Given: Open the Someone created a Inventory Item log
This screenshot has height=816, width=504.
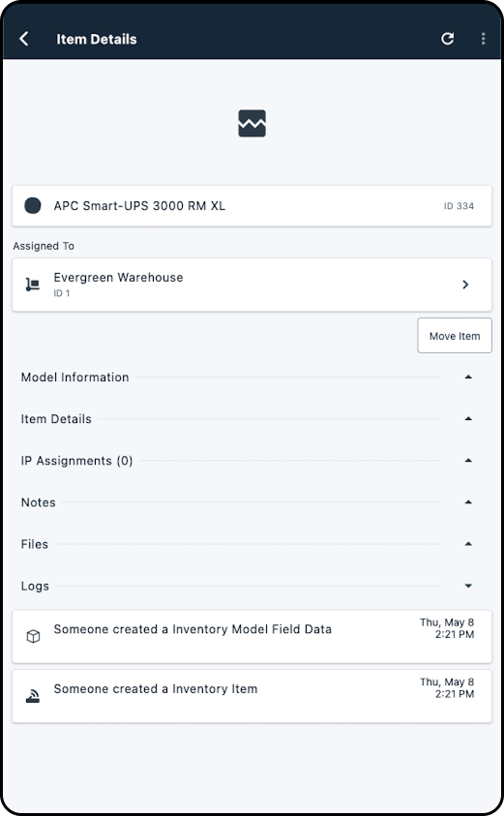Looking at the screenshot, I should pyautogui.click(x=252, y=696).
